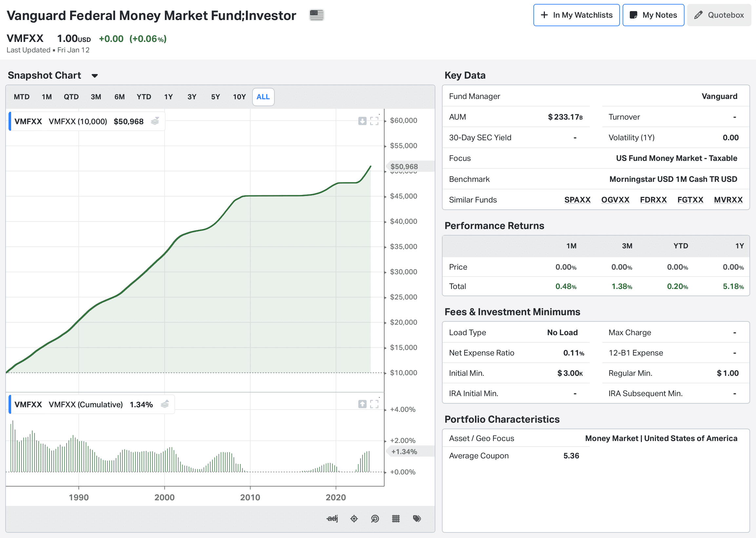Click the US flag icon

pos(316,15)
